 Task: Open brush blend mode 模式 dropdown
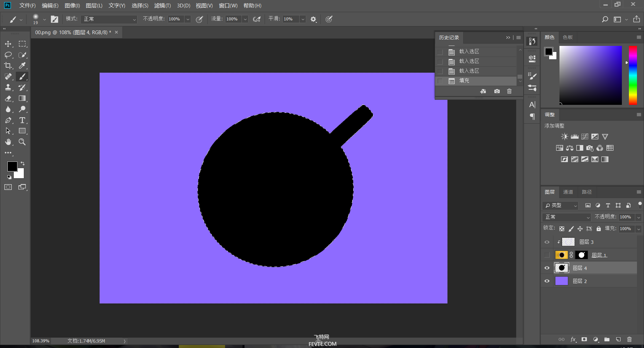[x=109, y=19]
